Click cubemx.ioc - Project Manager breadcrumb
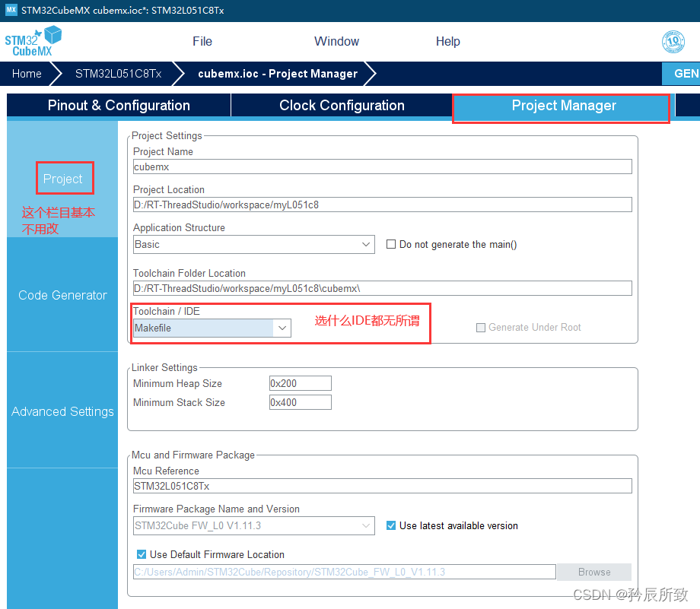Screen dimensions: 700x609 click(x=278, y=74)
